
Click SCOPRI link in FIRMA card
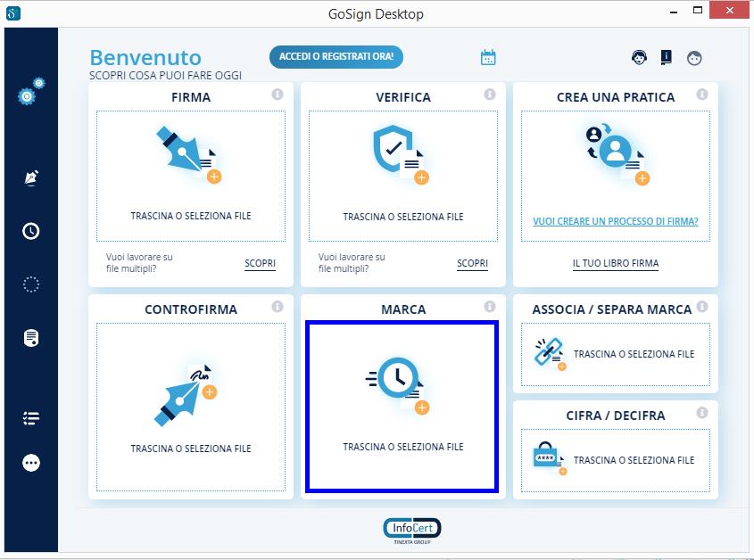point(260,263)
